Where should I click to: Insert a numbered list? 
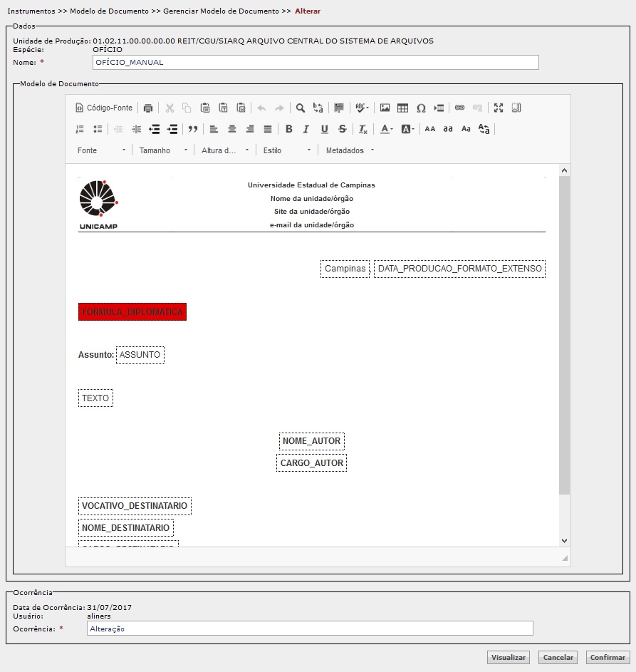[80, 129]
